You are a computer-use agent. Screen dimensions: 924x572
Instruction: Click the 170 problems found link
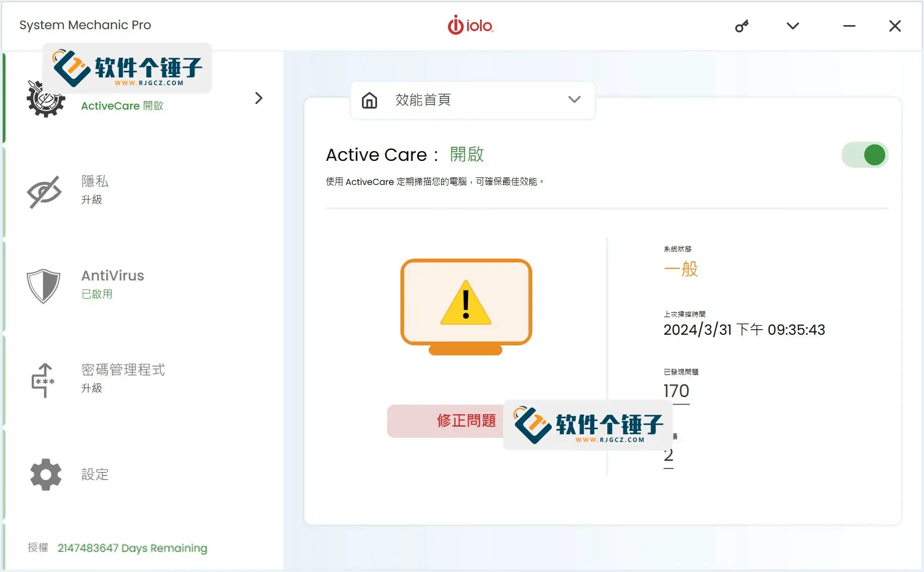675,391
